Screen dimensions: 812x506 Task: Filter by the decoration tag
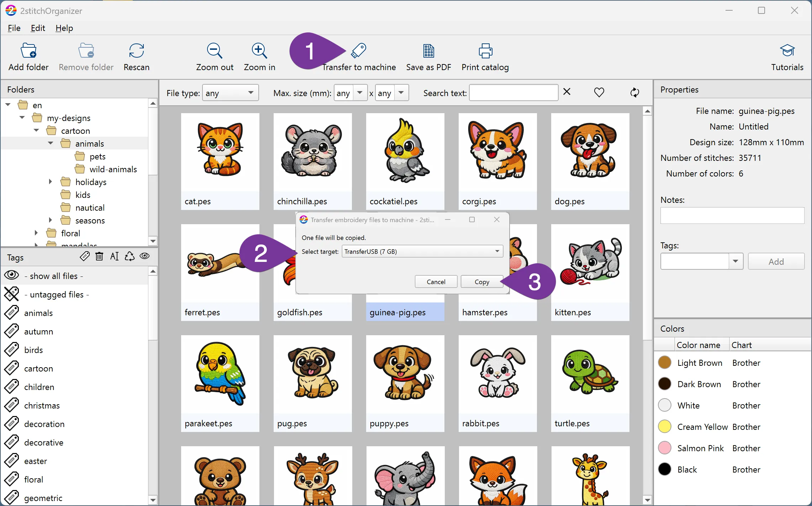[75, 424]
